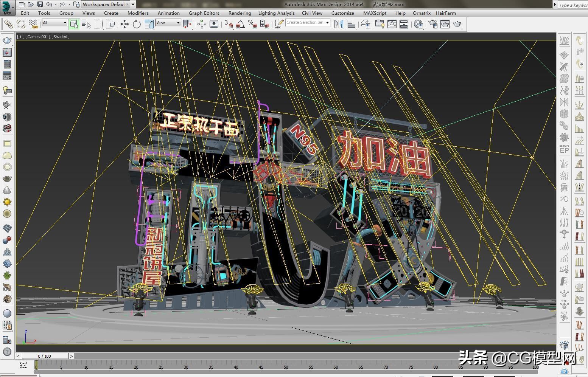Click the Camera001 viewport label
The height and width of the screenshot is (377, 588).
pos(38,37)
